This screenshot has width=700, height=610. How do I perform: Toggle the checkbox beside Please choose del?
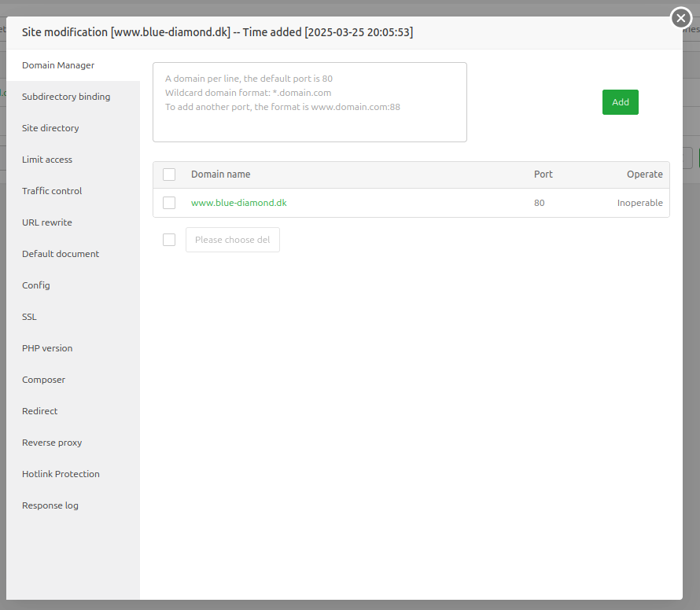pos(169,240)
